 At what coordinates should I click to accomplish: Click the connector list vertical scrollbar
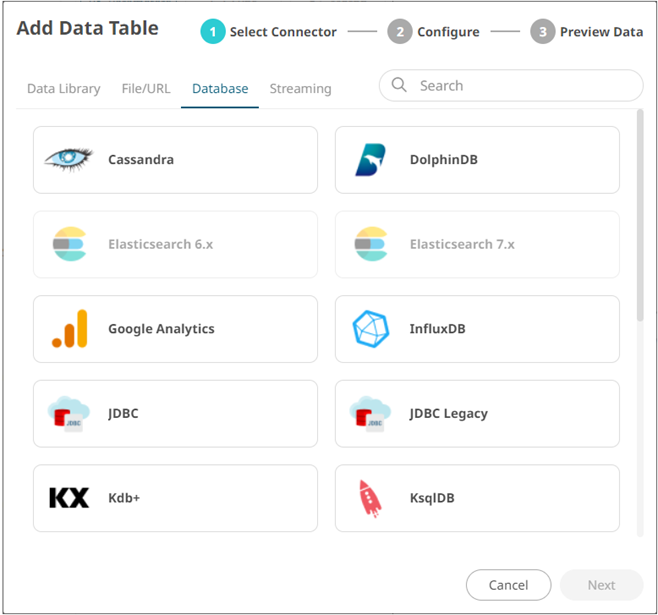[x=640, y=215]
